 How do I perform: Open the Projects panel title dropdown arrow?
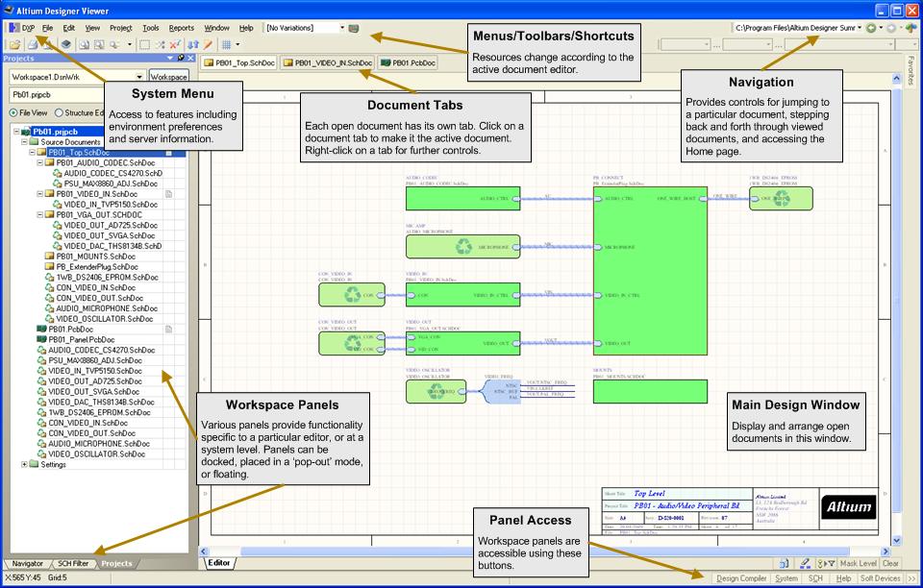pyautogui.click(x=171, y=58)
